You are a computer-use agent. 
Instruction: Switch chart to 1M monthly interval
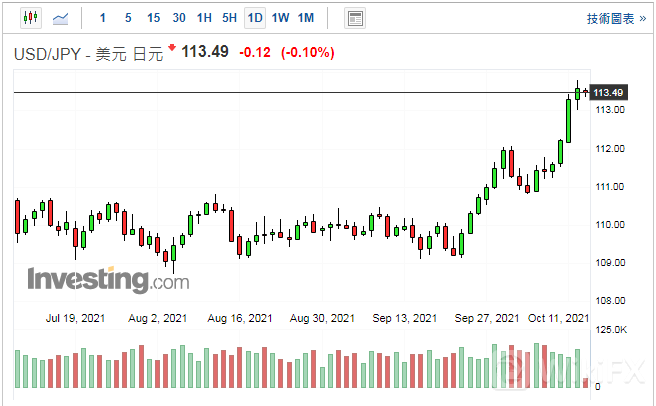click(x=306, y=18)
